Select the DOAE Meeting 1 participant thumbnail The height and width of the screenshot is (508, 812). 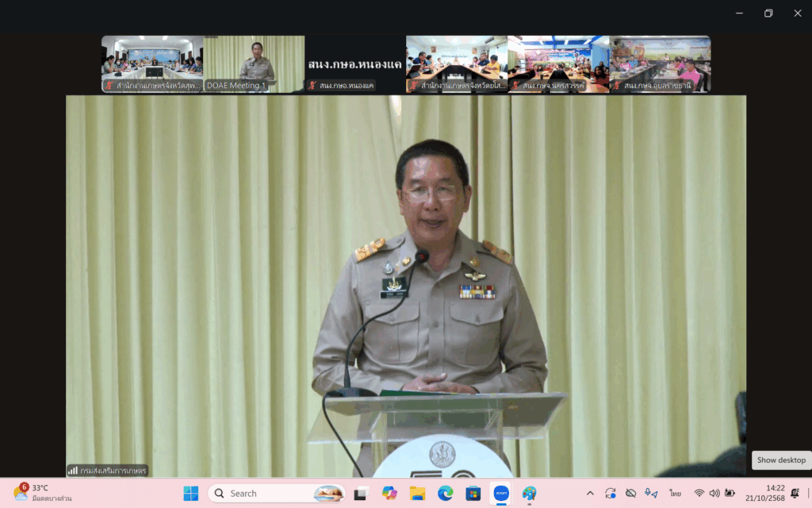pyautogui.click(x=254, y=63)
